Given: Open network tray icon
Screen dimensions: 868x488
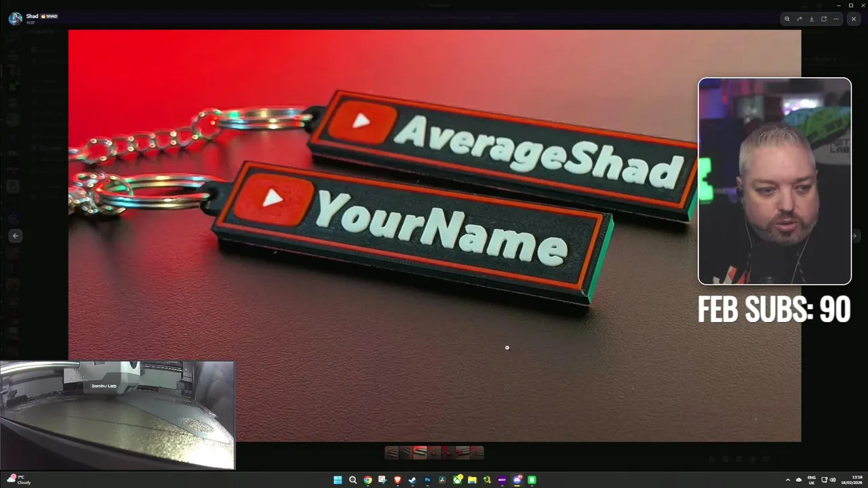Looking at the screenshot, I should pyautogui.click(x=823, y=480).
